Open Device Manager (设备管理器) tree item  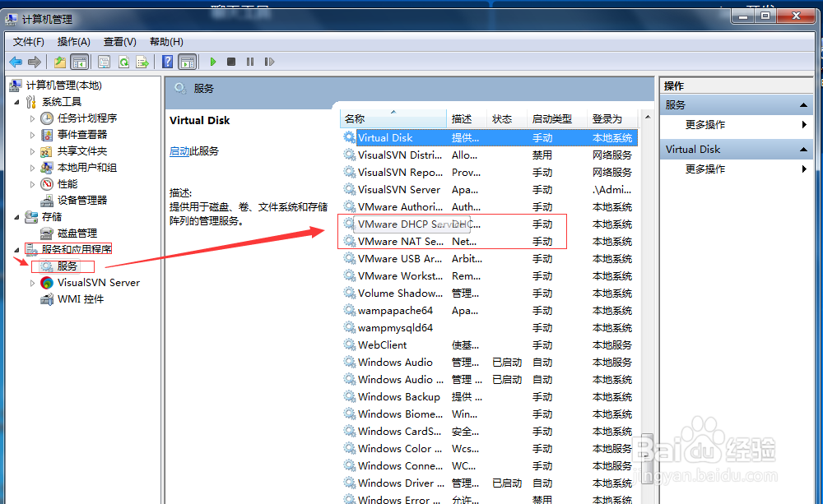coord(82,201)
